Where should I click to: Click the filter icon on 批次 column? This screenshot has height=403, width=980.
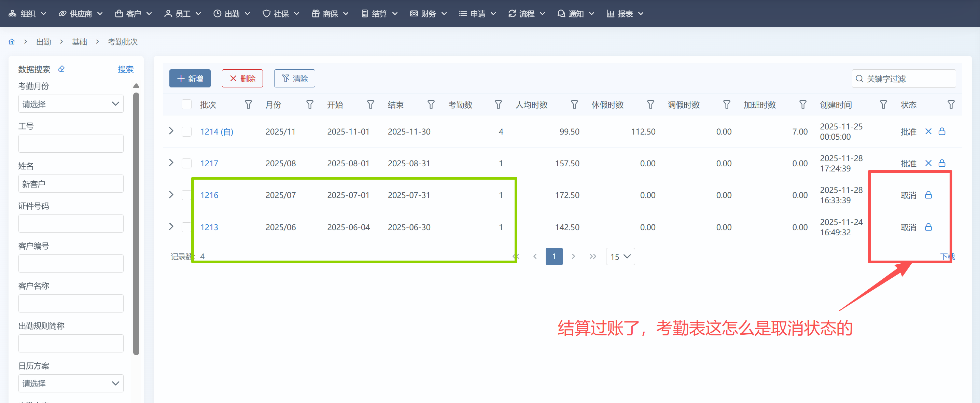pyautogui.click(x=248, y=105)
